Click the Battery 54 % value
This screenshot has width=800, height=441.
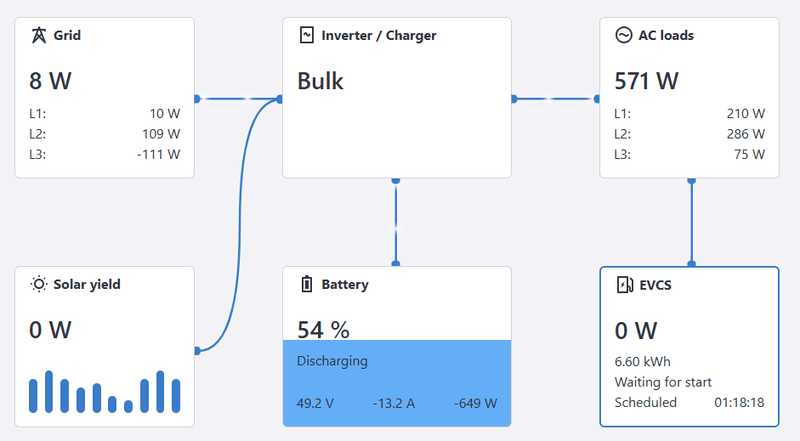(323, 329)
